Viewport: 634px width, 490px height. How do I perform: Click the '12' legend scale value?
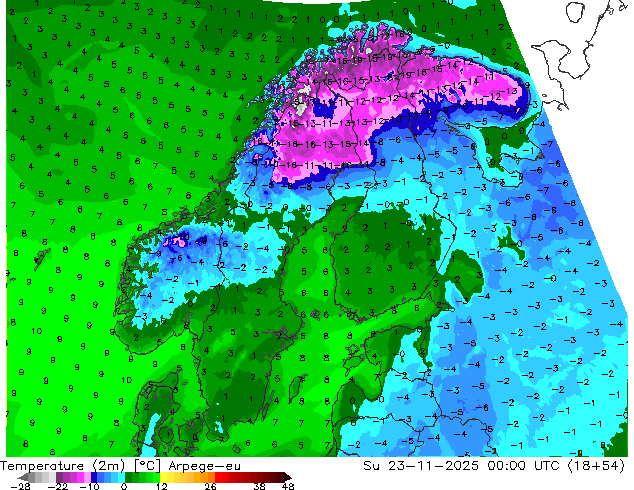[162, 486]
